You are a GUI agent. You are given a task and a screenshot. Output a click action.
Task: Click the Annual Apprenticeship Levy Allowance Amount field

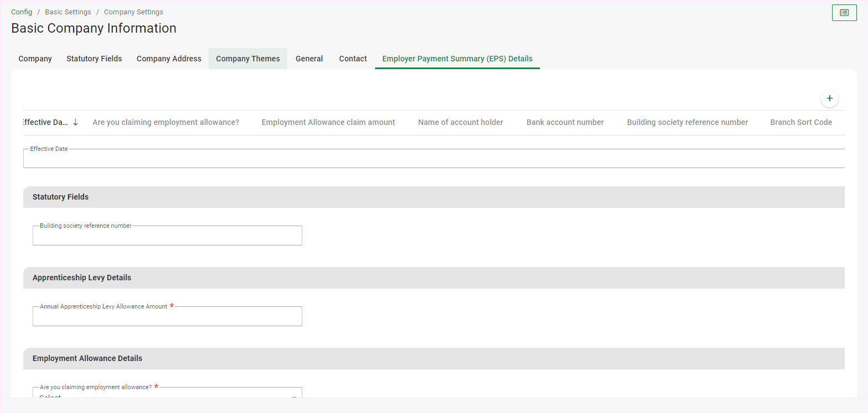click(167, 317)
